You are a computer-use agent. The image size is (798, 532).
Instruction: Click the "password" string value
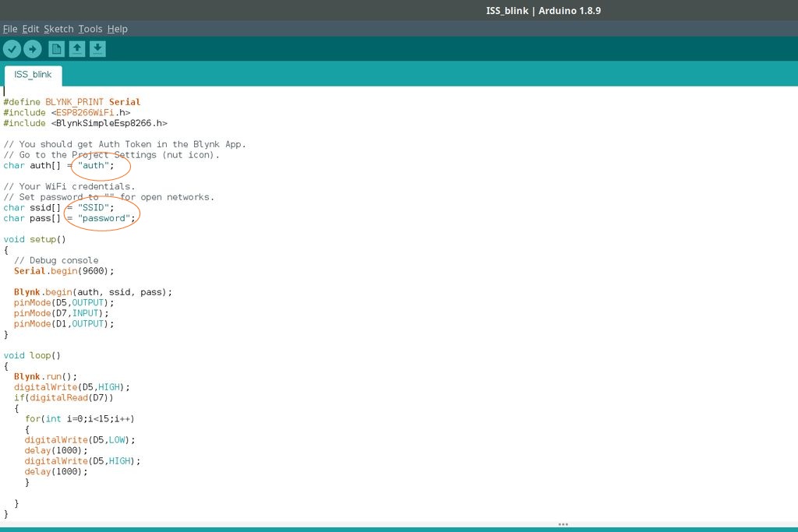(104, 218)
